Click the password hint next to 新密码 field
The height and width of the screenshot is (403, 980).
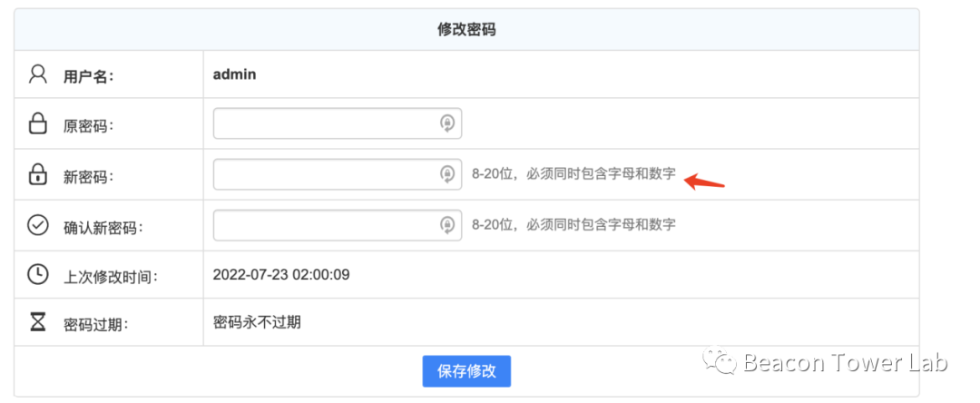(x=573, y=174)
